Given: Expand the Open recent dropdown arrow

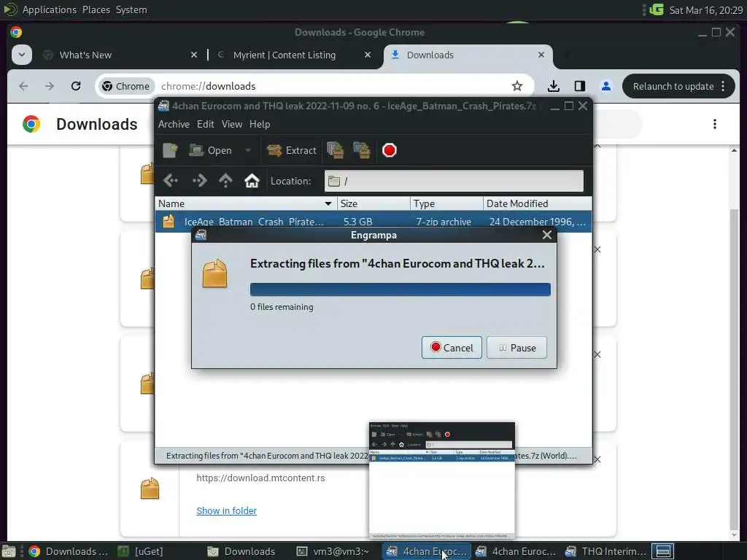Looking at the screenshot, I should (x=248, y=150).
